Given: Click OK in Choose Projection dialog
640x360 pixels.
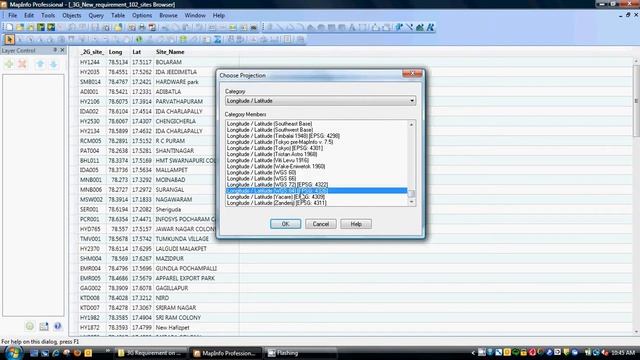Looking at the screenshot, I should click(285, 224).
